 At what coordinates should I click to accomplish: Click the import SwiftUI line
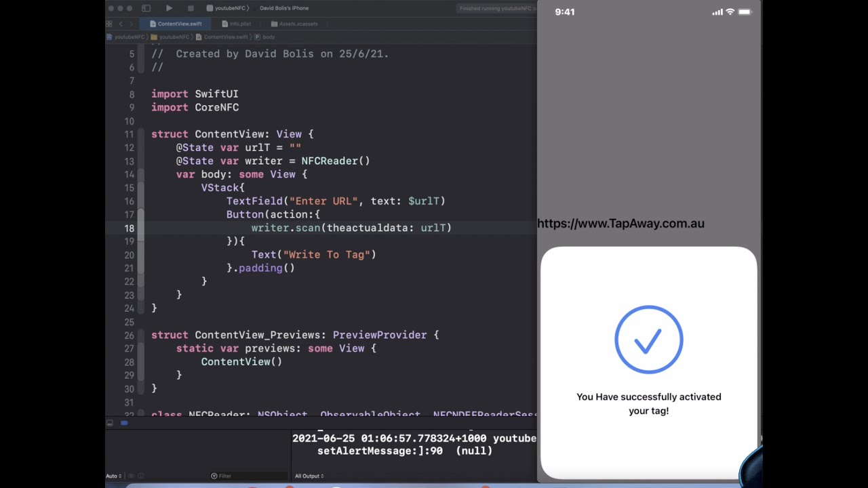(195, 94)
